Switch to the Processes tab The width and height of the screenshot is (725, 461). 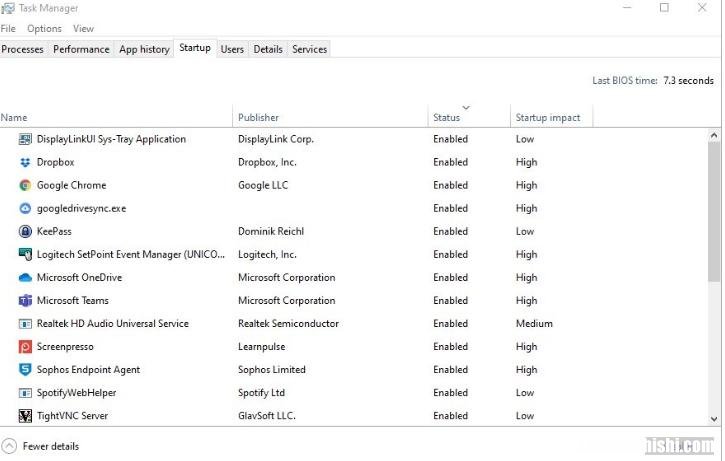tap(23, 49)
